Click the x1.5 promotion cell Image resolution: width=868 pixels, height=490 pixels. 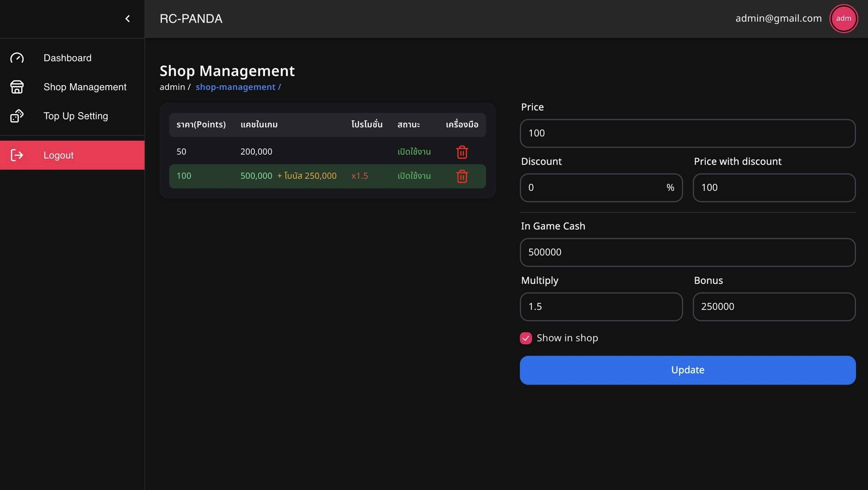pyautogui.click(x=360, y=176)
